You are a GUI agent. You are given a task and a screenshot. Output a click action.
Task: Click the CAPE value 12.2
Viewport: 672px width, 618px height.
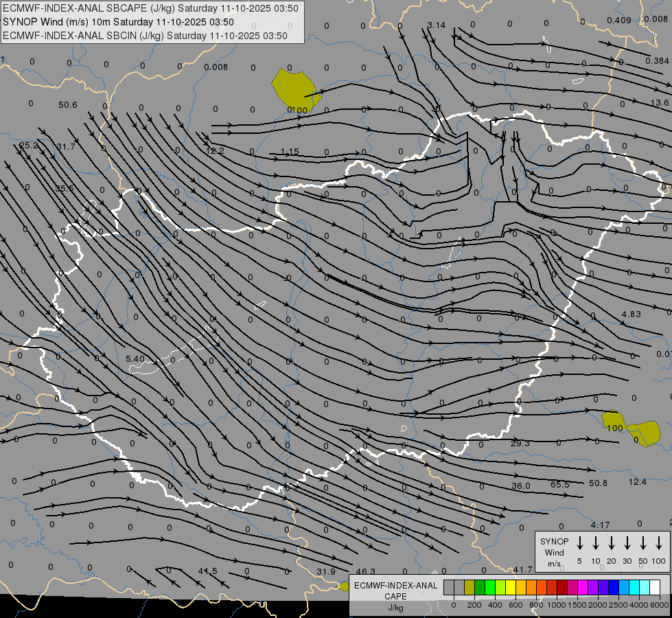(215, 150)
